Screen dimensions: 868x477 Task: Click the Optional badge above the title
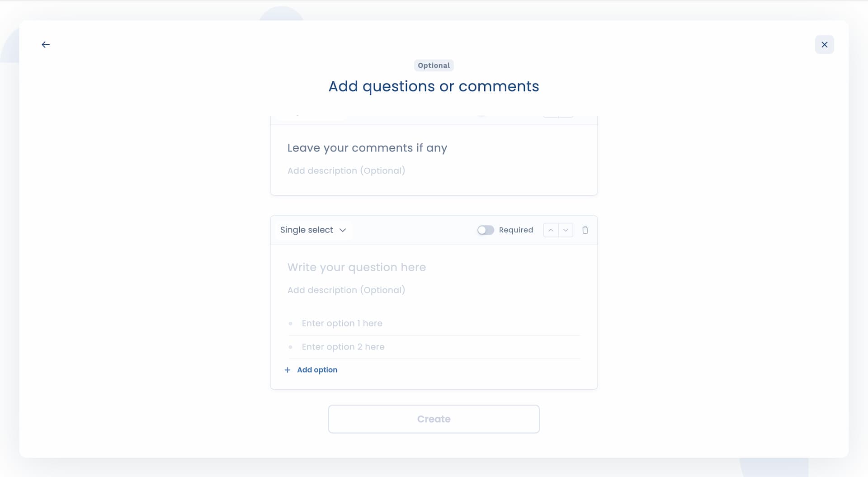(x=434, y=65)
